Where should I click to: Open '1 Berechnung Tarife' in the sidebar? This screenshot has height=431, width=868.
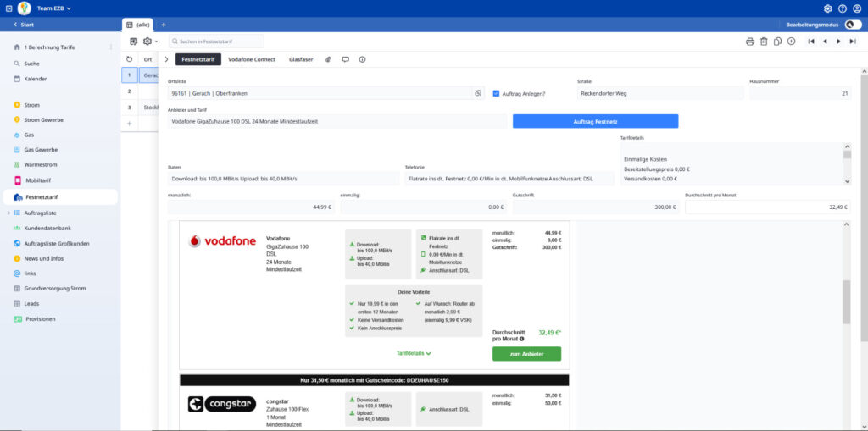click(49, 47)
